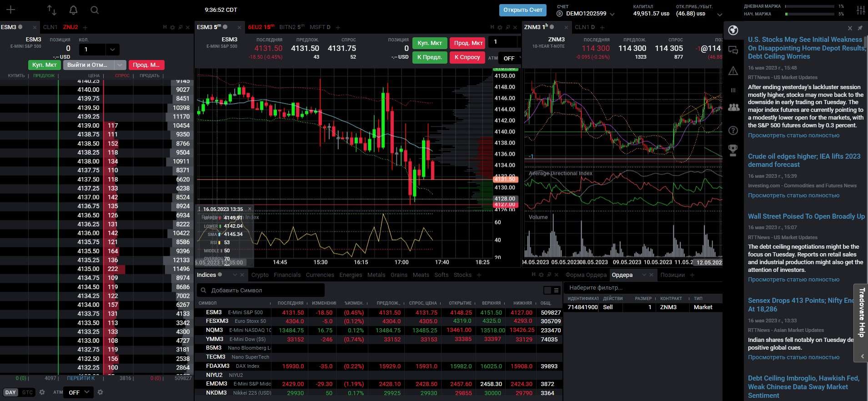Viewport: 868px width, 401px height.
Task: Add a new watchlist tab after Stocks
Action: pos(479,275)
